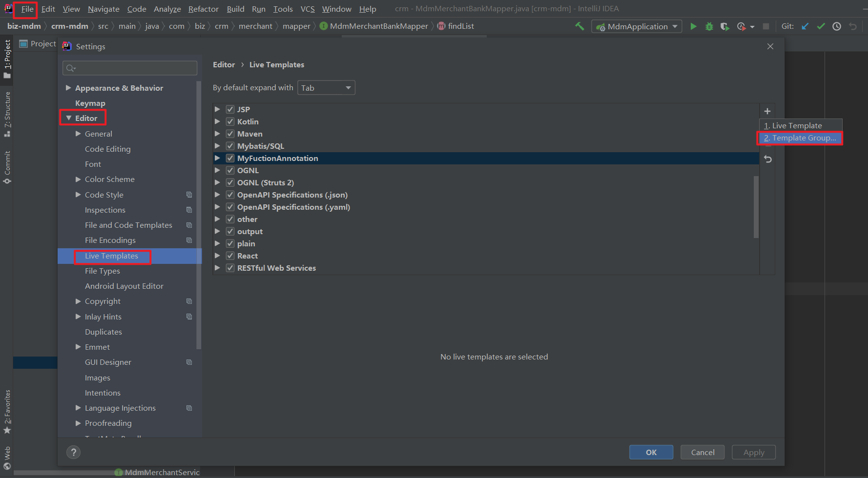Viewport: 868px width, 478px height.
Task: Open the MdmApplication run configuration dropdown
Action: click(637, 26)
